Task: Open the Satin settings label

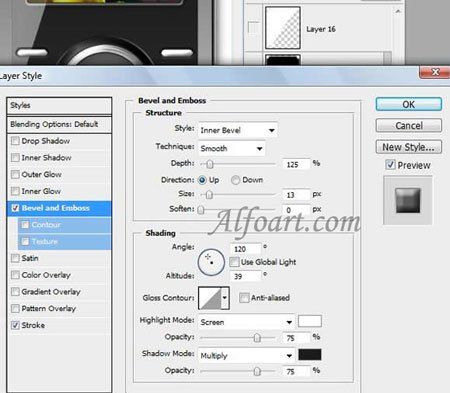Action: click(x=30, y=258)
